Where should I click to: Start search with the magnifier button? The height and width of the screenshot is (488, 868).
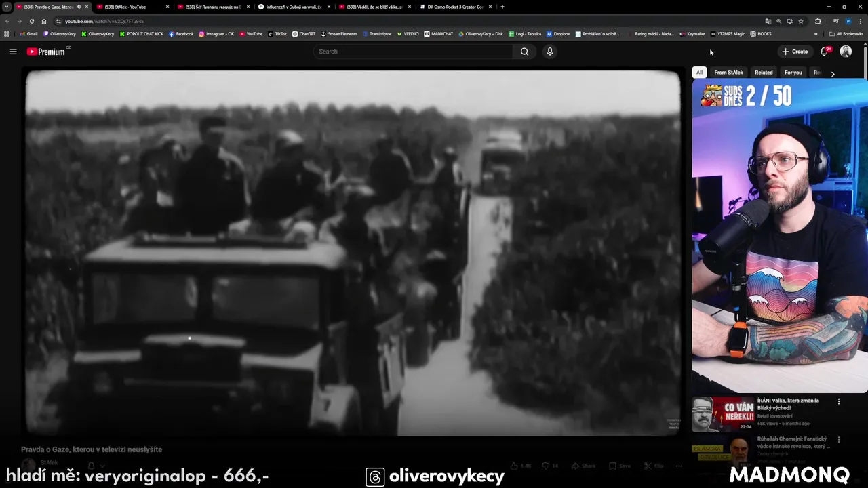pos(524,52)
